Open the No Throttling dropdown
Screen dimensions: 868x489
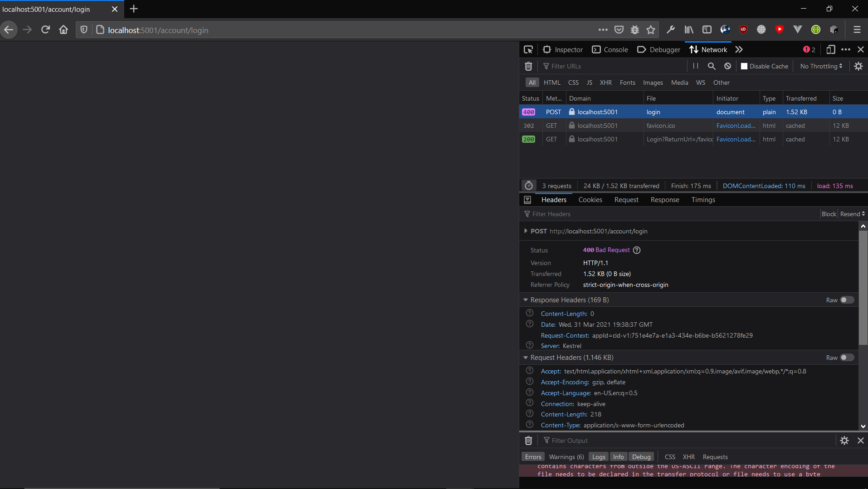tap(820, 66)
